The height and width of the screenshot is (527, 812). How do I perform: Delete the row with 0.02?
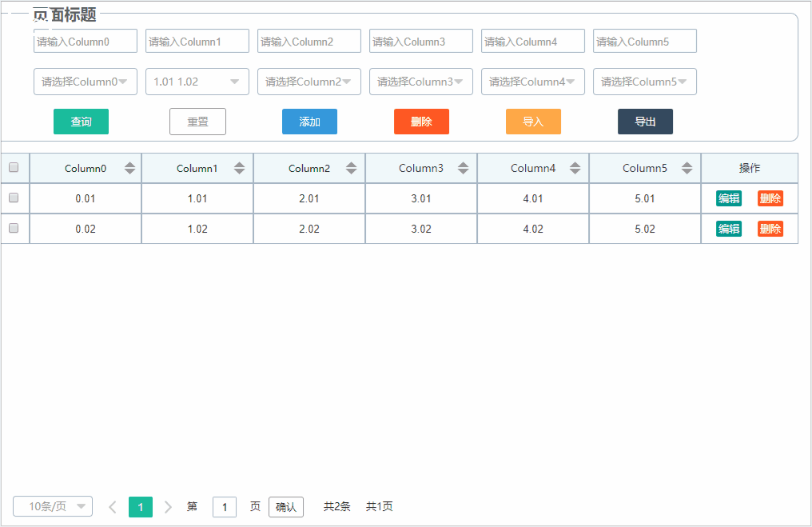(x=770, y=229)
